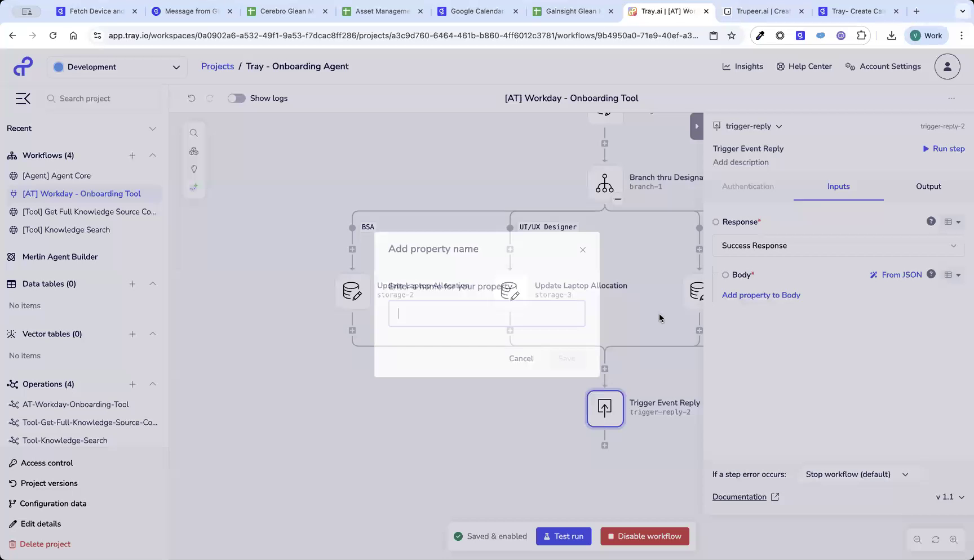
Task: Select the Response field radio circle
Action: point(716,222)
